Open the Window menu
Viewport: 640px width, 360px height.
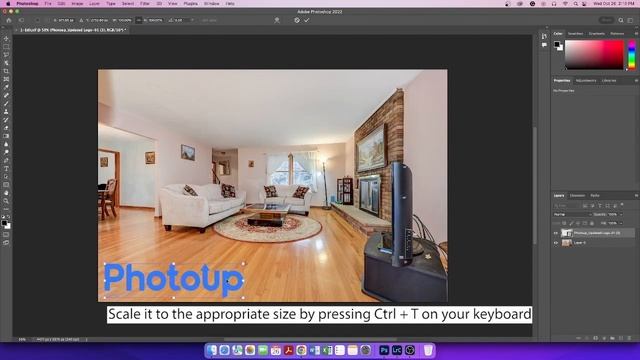(211, 3)
